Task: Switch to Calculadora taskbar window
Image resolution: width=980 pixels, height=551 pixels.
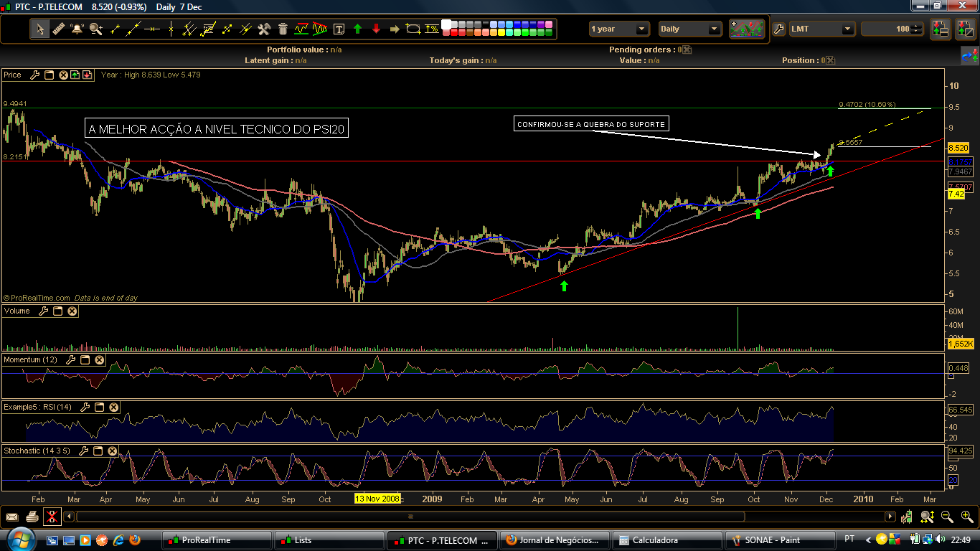Action: tap(666, 540)
